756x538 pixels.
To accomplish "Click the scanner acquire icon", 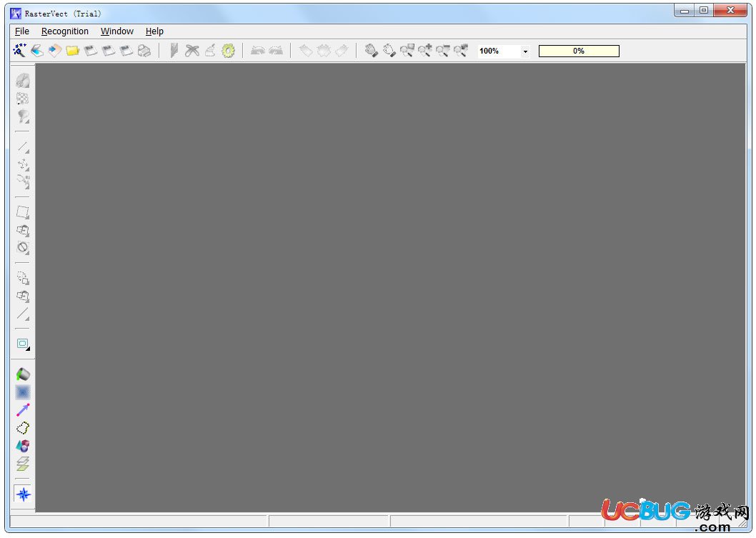I will coord(37,50).
